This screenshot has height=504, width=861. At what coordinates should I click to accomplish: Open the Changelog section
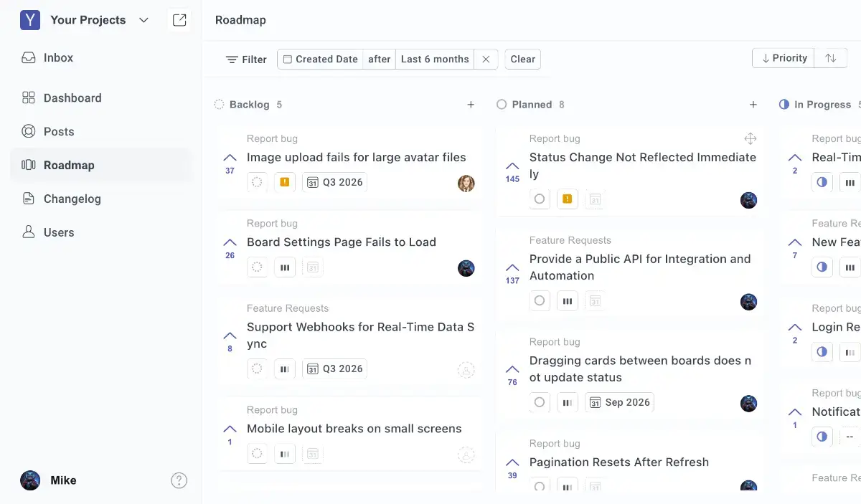(100, 199)
